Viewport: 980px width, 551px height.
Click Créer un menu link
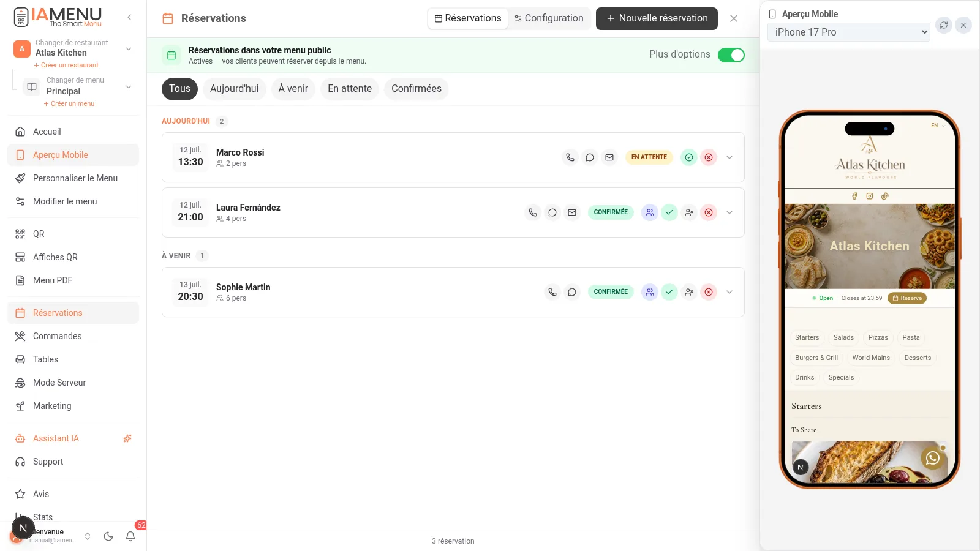tap(69, 103)
